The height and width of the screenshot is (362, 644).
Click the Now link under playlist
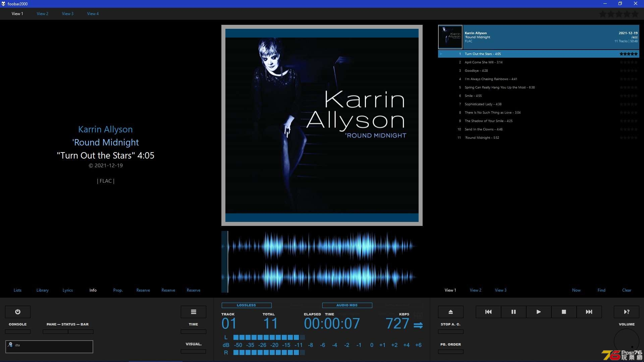pyautogui.click(x=576, y=290)
